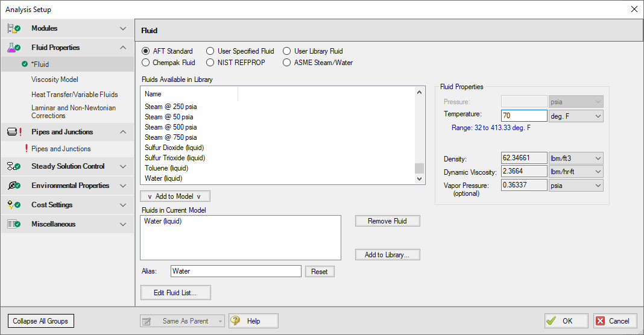This screenshot has height=335, width=644.
Task: Click the Pipes and Junctions group icon
Action: (x=14, y=132)
